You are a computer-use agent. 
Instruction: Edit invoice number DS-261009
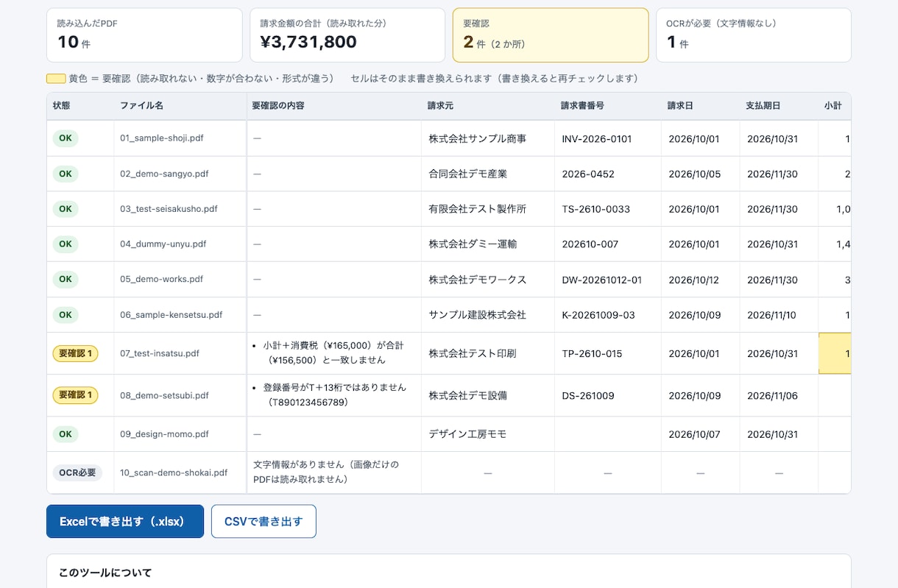pos(608,395)
